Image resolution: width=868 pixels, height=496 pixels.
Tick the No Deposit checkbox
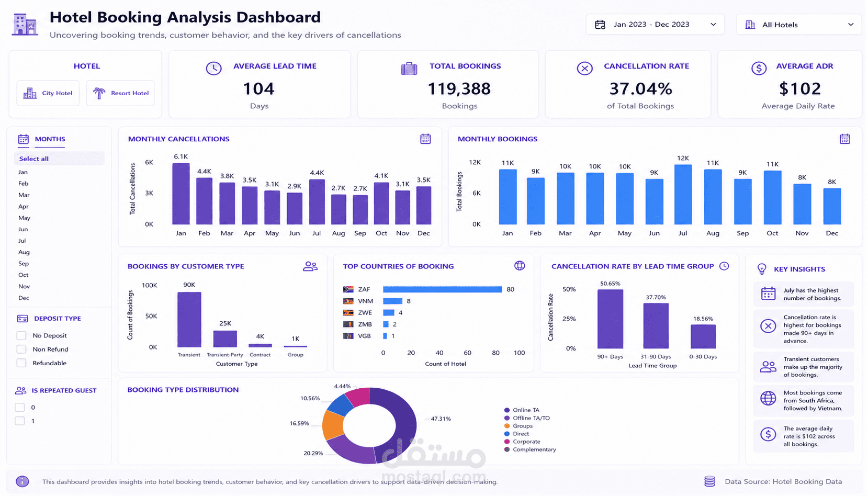(21, 335)
